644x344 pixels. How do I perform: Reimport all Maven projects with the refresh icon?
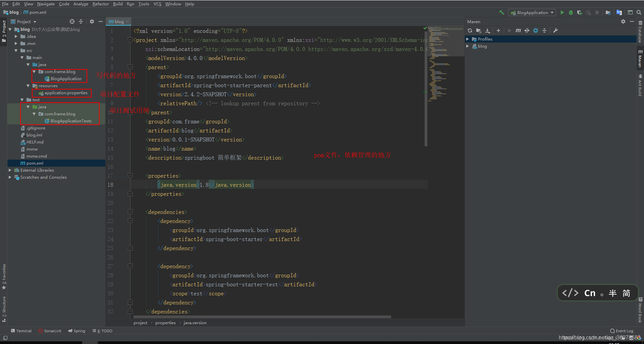point(470,31)
